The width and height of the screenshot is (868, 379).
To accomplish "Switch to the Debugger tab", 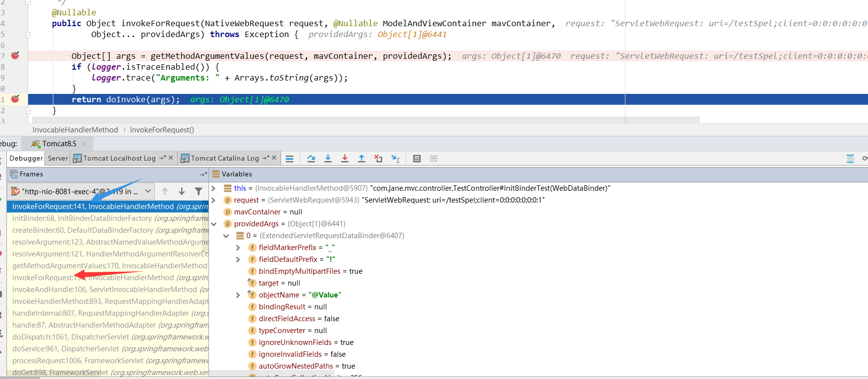I will tap(26, 158).
